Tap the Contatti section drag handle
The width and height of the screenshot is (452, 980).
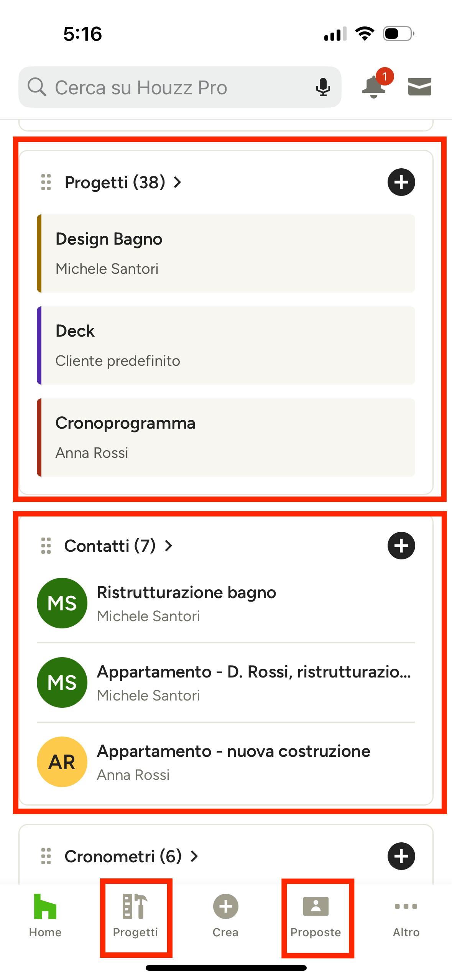pos(46,546)
